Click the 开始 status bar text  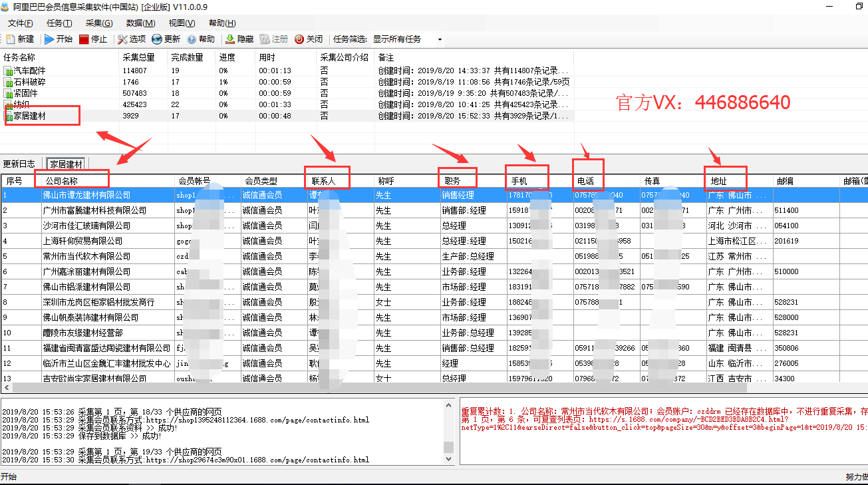pos(9,476)
